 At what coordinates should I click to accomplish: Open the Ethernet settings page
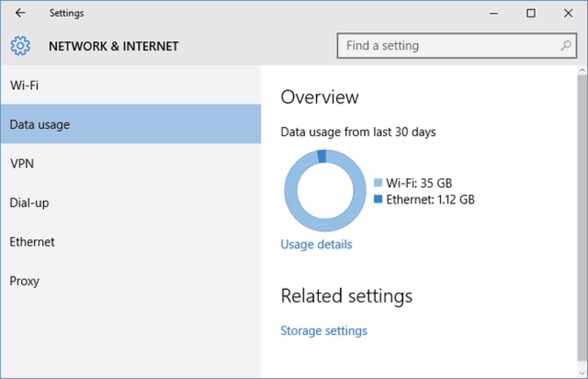[31, 242]
